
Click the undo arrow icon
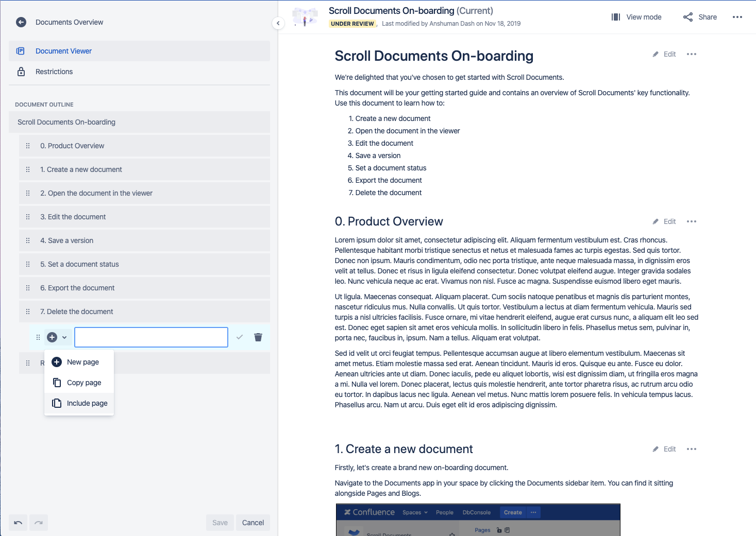[18, 523]
